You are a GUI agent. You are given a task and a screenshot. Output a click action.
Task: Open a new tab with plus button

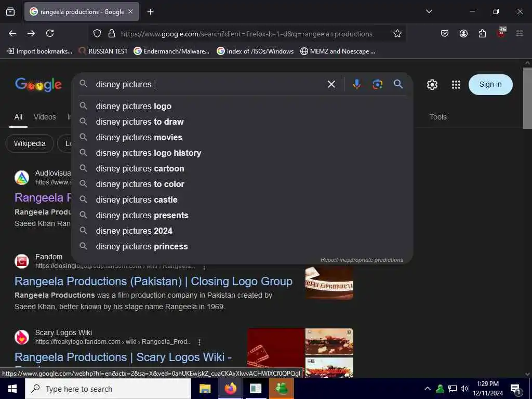pos(150,12)
